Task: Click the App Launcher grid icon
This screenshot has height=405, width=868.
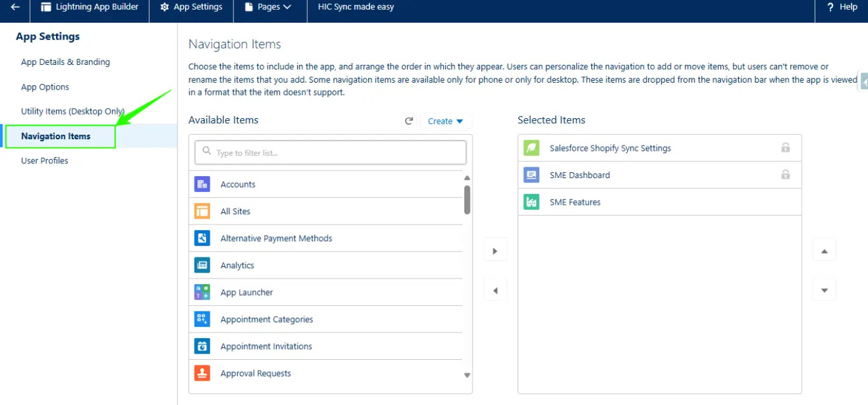Action: [x=202, y=292]
